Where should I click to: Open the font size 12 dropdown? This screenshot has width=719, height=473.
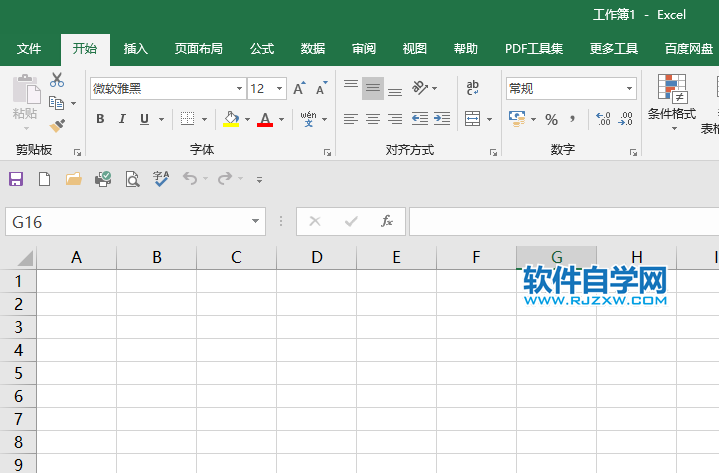279,88
